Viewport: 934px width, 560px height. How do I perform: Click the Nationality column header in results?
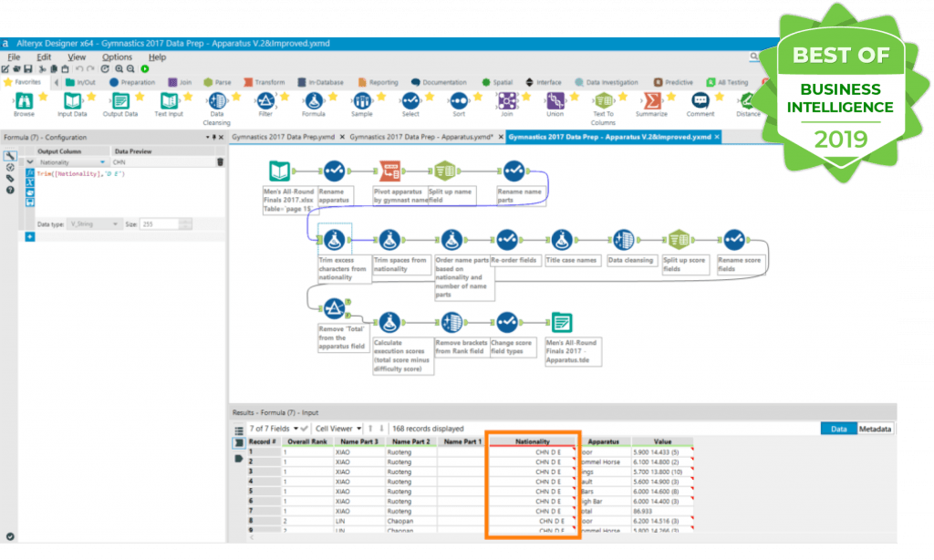click(x=533, y=441)
